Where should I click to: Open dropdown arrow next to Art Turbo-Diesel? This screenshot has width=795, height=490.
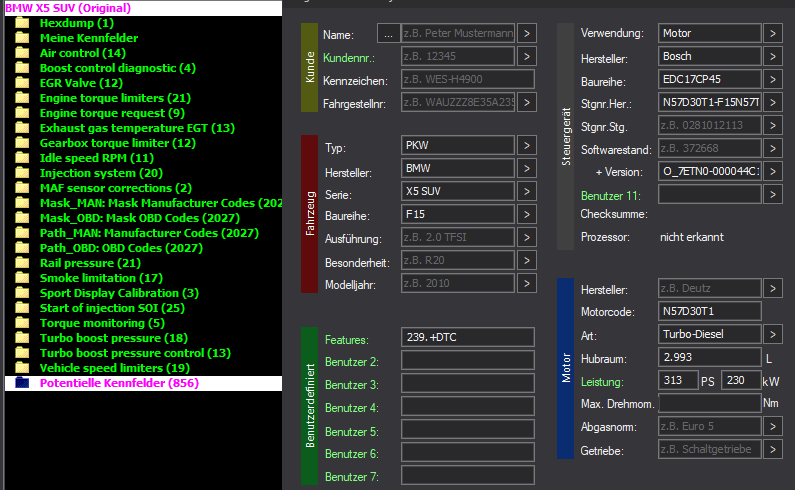pyautogui.click(x=773, y=335)
